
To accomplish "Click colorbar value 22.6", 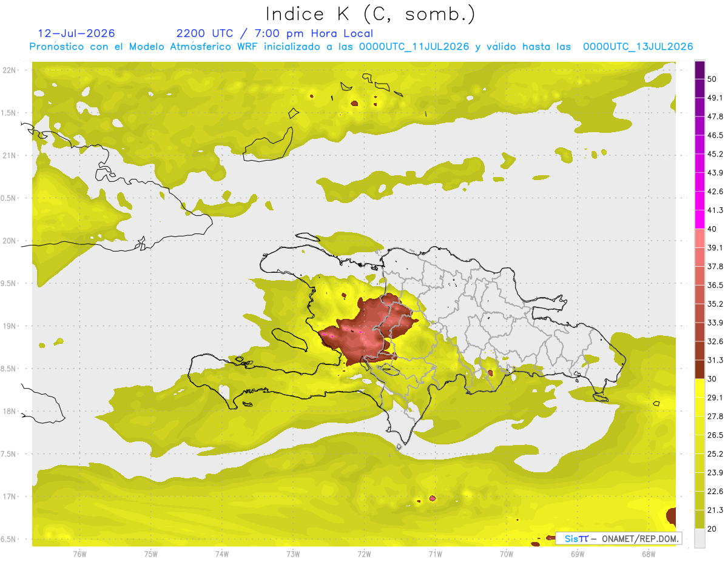I will pos(715,492).
